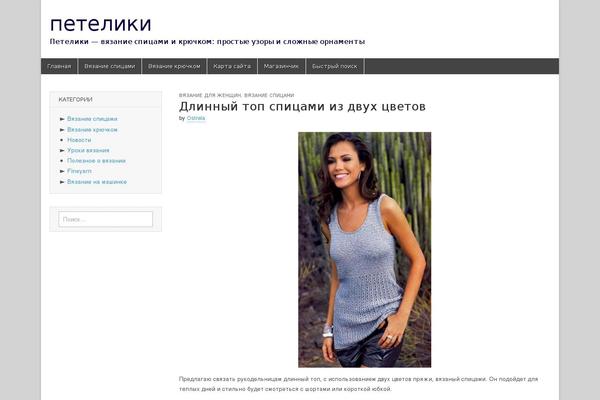Open the author Ostrela profile link
The width and height of the screenshot is (600, 400).
[196, 118]
